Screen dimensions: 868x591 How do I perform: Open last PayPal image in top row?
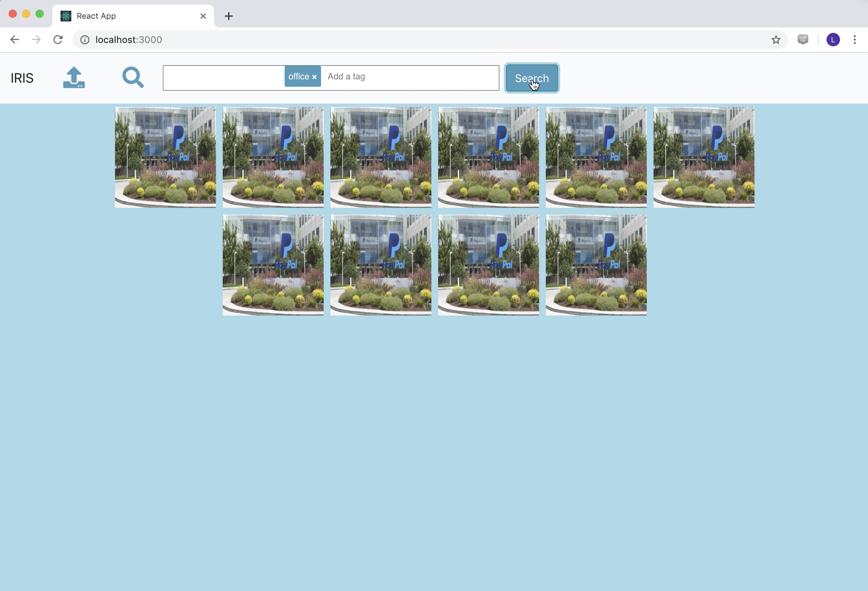pyautogui.click(x=704, y=157)
